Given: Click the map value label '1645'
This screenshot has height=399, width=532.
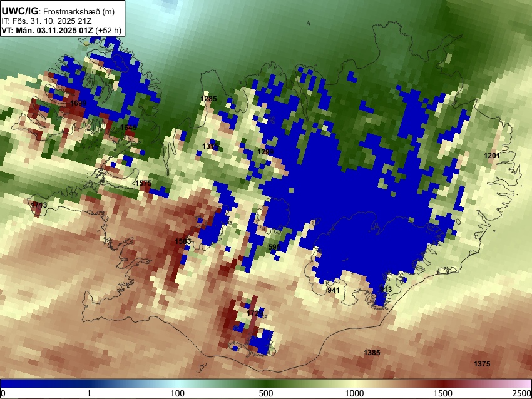Looking at the screenshot, I should [x=128, y=128].
